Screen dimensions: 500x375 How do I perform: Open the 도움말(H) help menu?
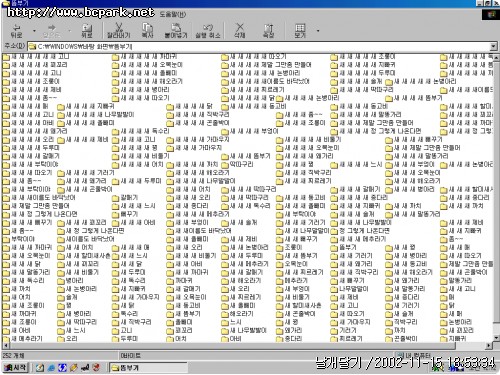(x=173, y=14)
